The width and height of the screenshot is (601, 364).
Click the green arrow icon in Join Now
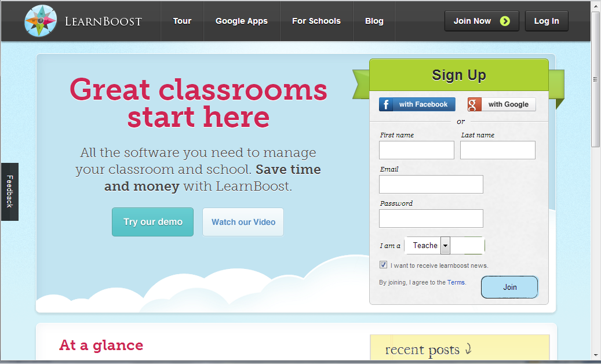tap(505, 21)
